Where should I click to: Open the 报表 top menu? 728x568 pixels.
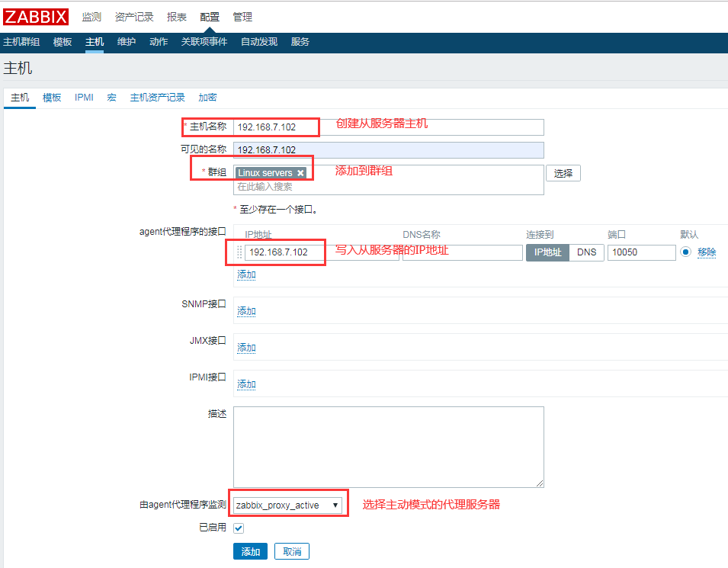coord(177,18)
